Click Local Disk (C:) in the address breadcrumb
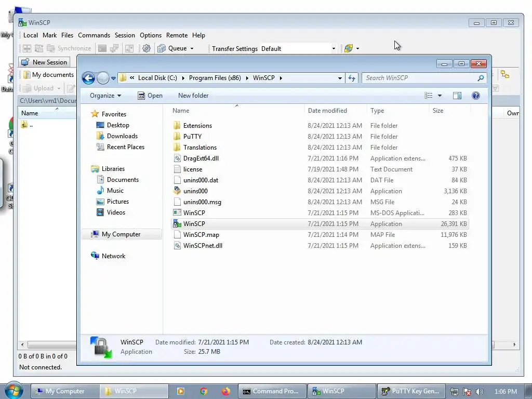 (157, 78)
